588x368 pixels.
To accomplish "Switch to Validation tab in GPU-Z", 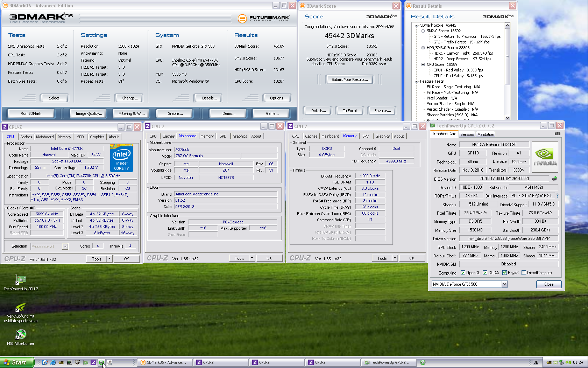I will (x=486, y=134).
